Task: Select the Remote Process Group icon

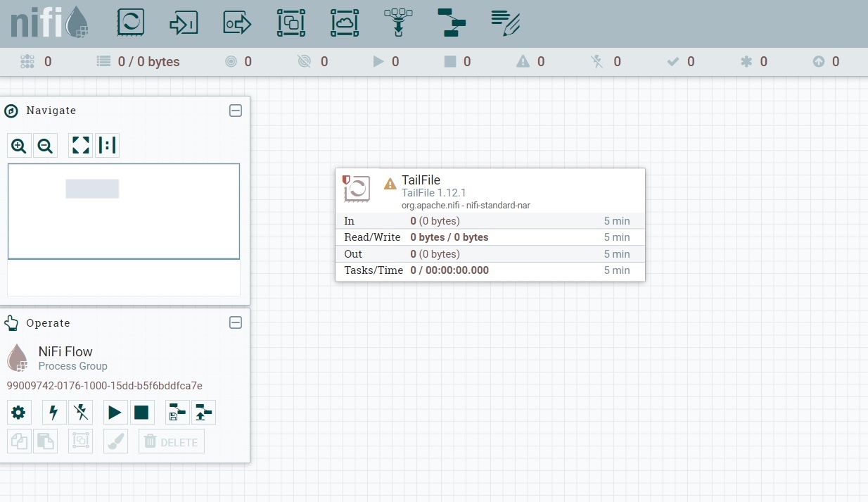Action: click(345, 23)
